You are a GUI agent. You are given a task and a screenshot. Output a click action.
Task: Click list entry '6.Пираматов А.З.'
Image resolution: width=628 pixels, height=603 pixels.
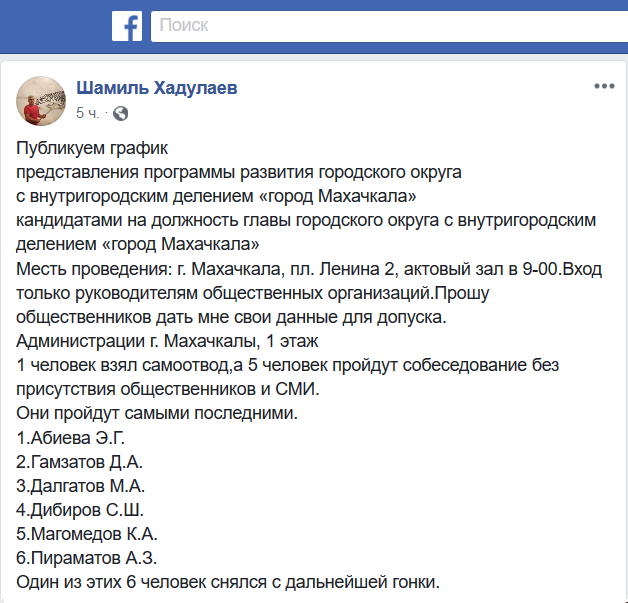coord(87,559)
